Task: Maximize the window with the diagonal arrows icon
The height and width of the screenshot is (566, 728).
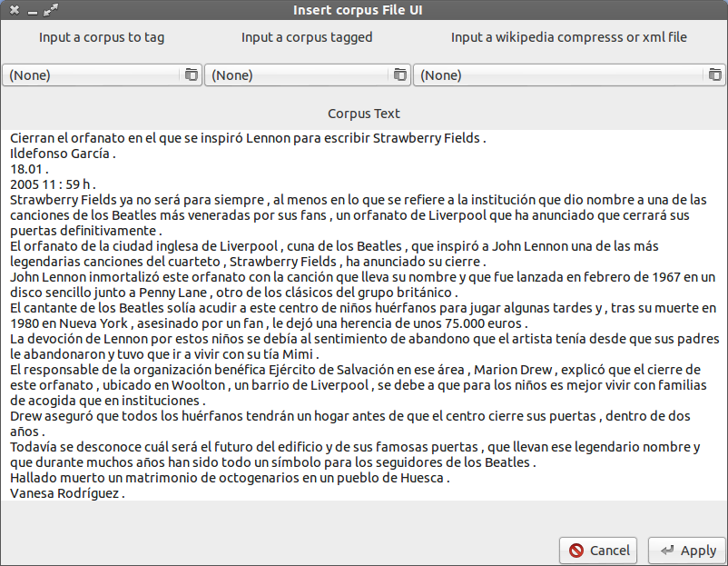Action: 50,11
